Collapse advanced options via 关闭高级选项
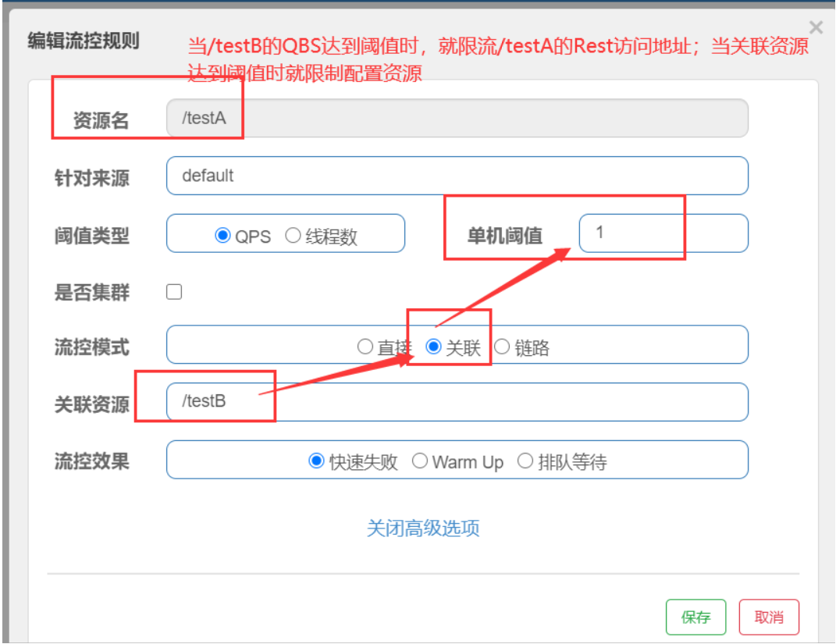Viewport: 836px width, 644px height. pyautogui.click(x=423, y=528)
